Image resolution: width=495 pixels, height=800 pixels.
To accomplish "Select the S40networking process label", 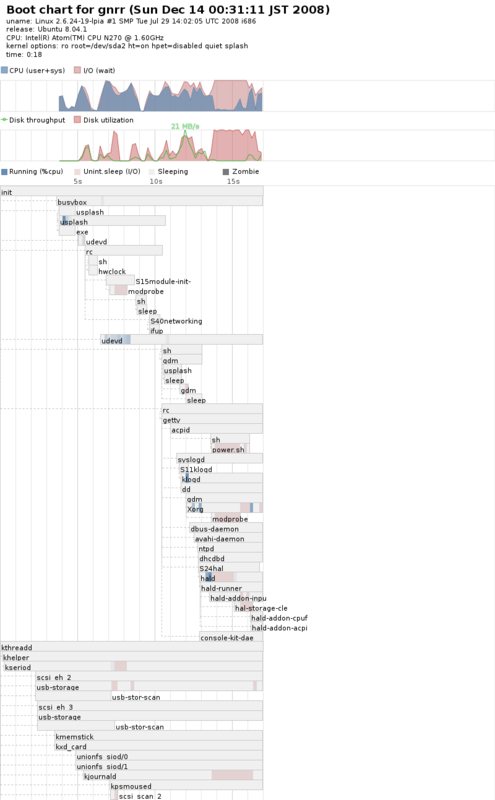I will coord(176,321).
